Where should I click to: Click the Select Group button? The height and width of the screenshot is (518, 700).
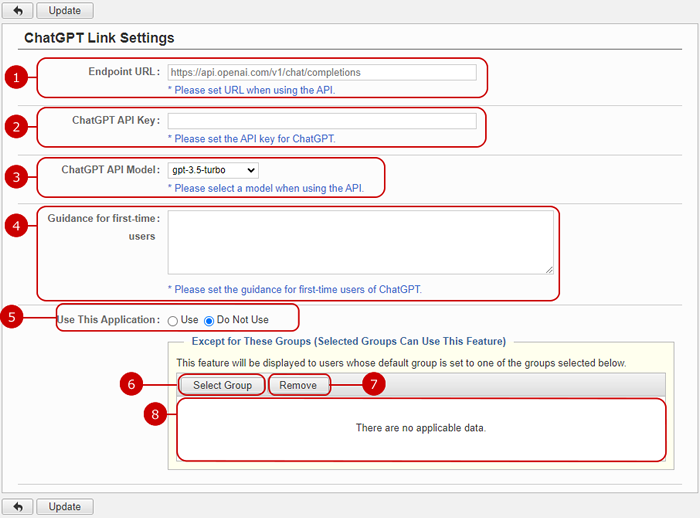pyautogui.click(x=222, y=385)
